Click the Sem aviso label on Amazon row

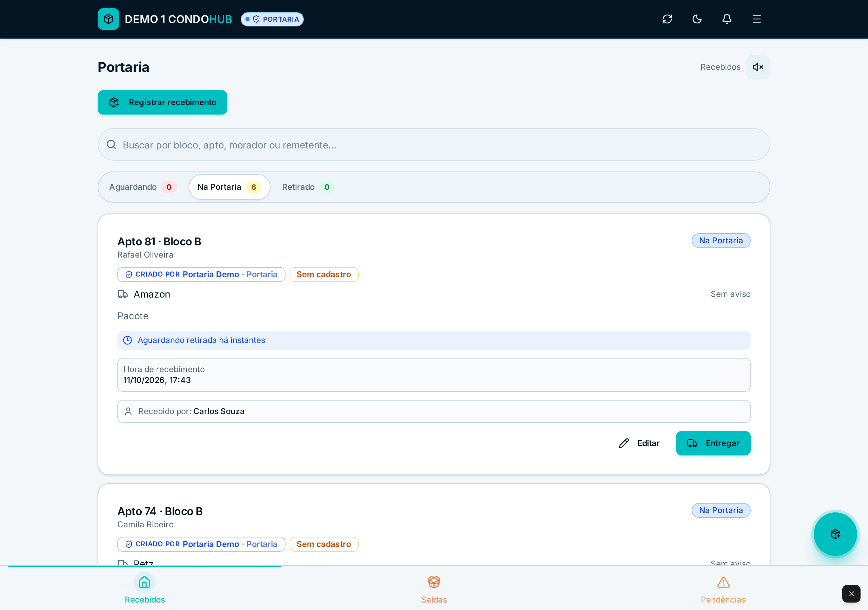730,294
